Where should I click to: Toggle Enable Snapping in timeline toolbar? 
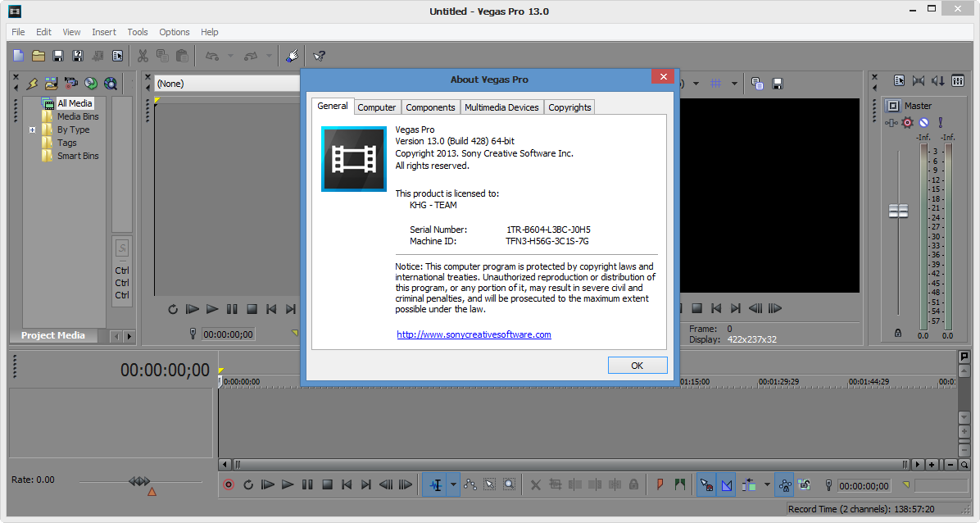point(706,484)
